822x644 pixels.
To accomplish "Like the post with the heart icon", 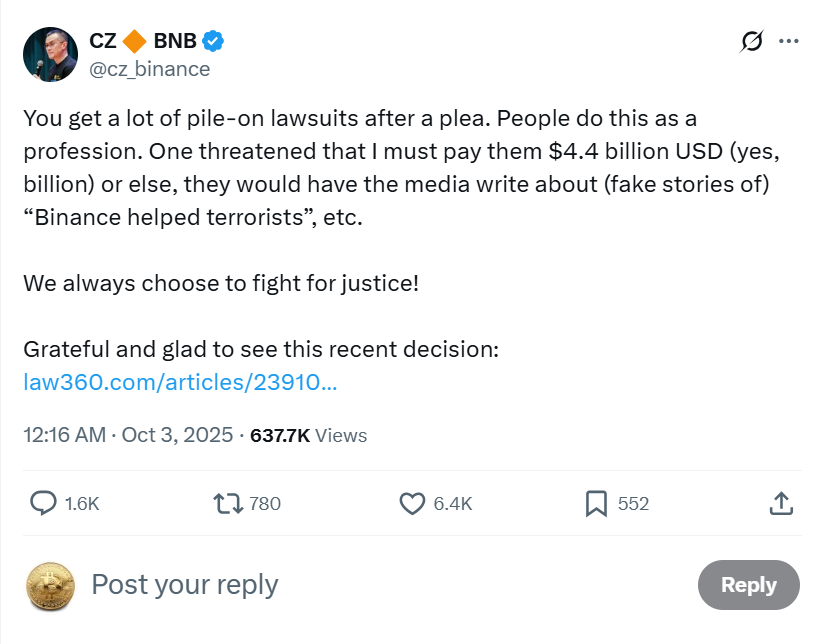I will coord(412,503).
